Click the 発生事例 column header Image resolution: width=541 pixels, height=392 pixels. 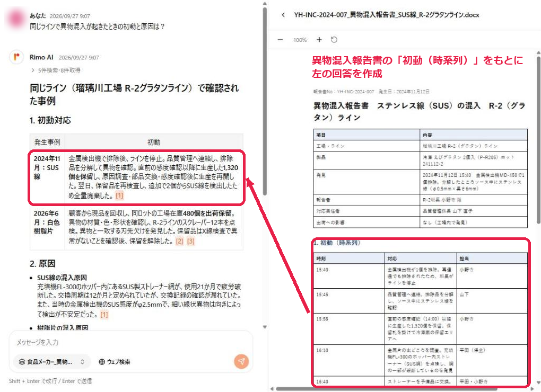47,142
